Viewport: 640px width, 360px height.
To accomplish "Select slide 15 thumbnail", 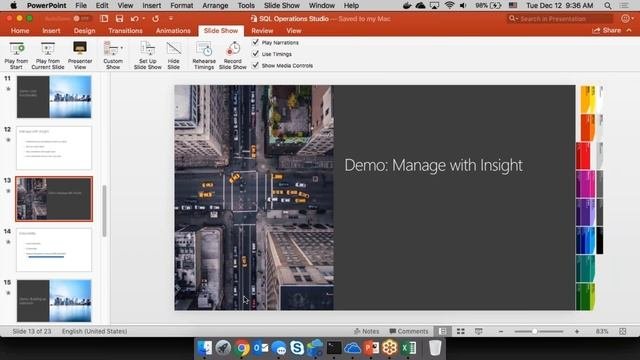I will click(54, 301).
